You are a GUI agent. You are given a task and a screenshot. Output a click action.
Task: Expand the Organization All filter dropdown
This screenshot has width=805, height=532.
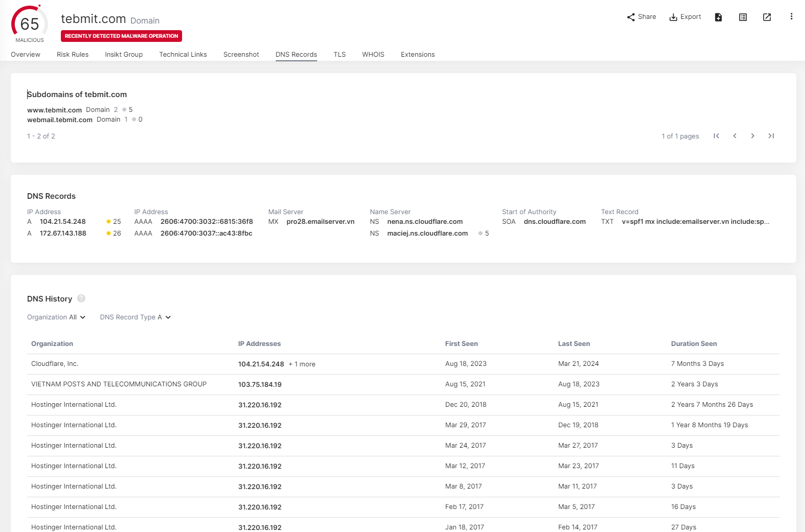[56, 317]
